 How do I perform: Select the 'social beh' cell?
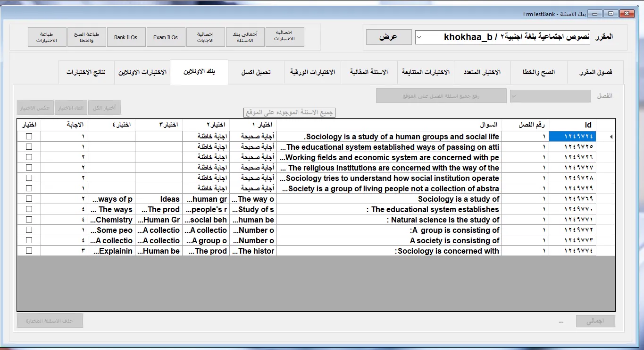pyautogui.click(x=206, y=220)
